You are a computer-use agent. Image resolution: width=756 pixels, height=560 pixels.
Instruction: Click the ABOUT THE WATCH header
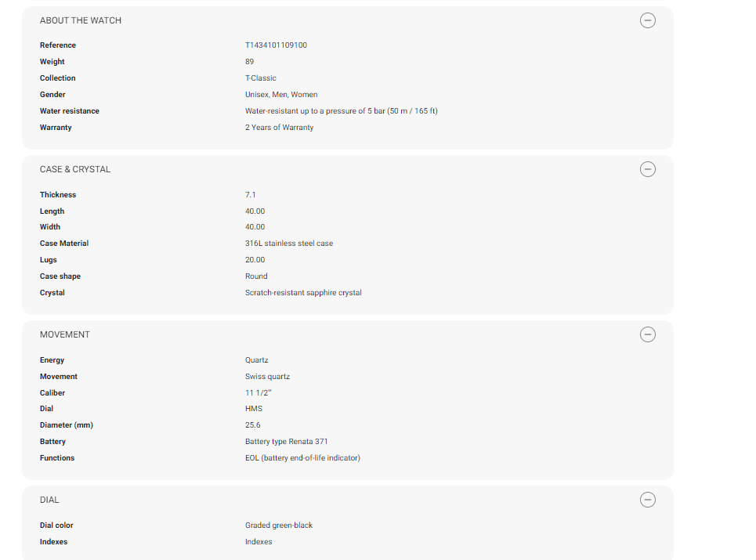pos(81,20)
